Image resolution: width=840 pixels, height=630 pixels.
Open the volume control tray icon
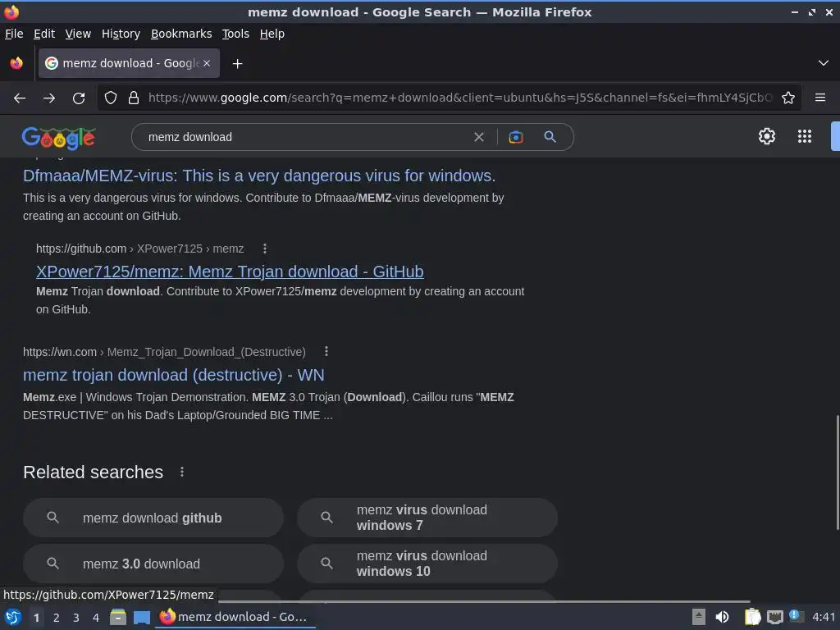point(722,617)
